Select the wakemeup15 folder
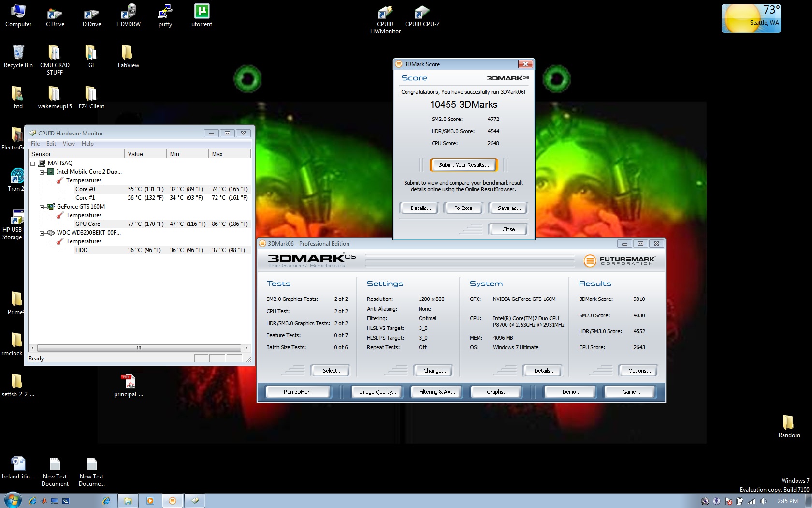This screenshot has height=508, width=812. (x=55, y=98)
